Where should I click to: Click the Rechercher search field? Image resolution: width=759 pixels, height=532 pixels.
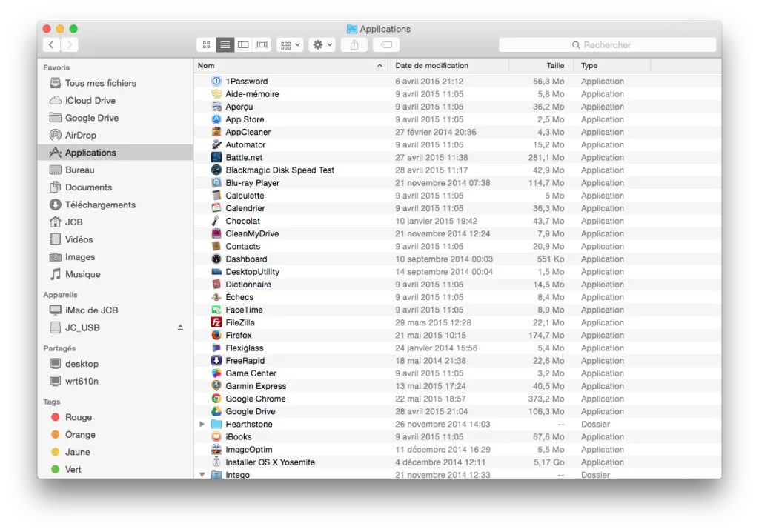click(x=608, y=45)
